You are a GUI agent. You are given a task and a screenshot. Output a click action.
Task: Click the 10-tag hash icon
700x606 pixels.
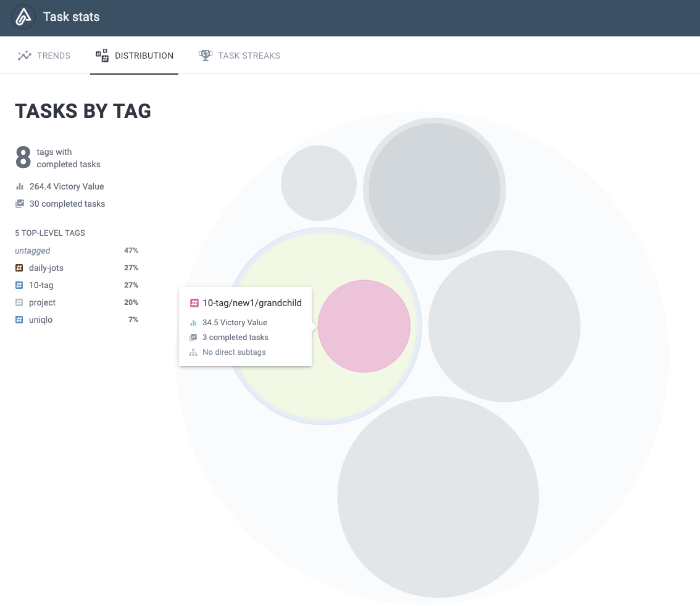(19, 285)
